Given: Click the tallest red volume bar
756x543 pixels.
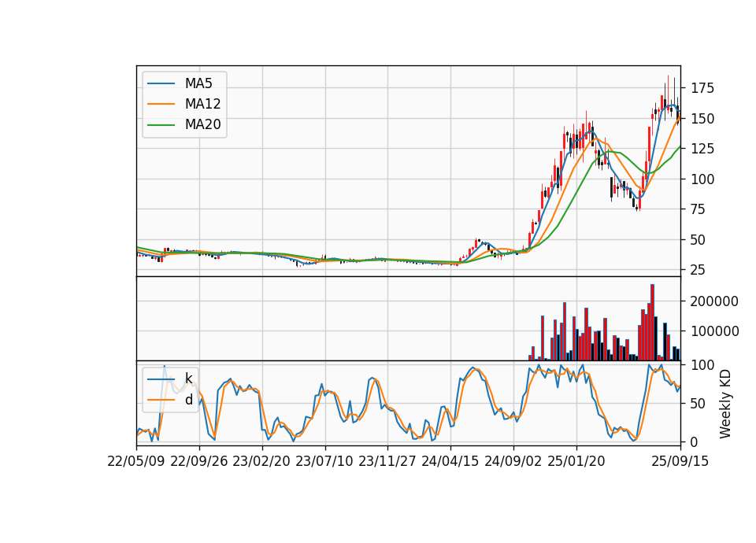Looking at the screenshot, I should click(x=652, y=323).
